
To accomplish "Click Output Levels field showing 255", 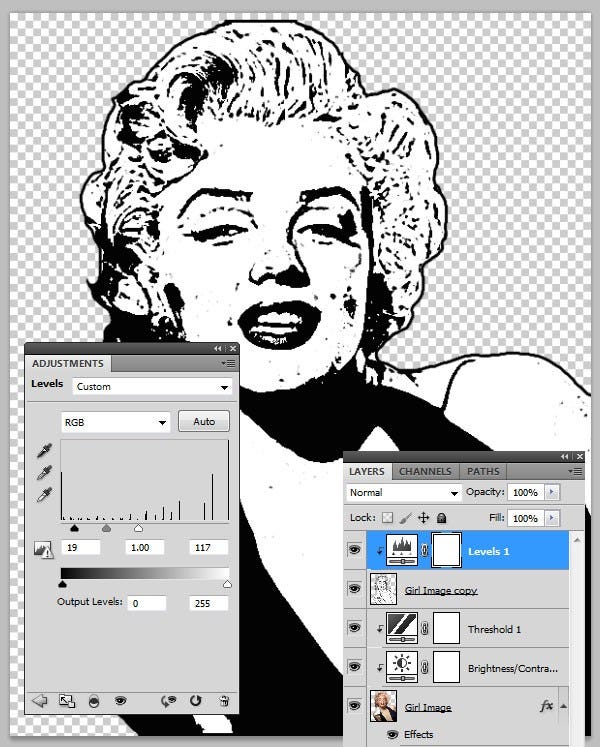I will pos(209,603).
